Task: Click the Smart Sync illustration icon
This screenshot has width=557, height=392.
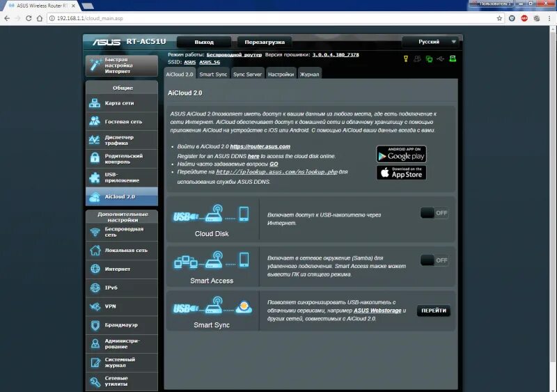Action: (212, 305)
